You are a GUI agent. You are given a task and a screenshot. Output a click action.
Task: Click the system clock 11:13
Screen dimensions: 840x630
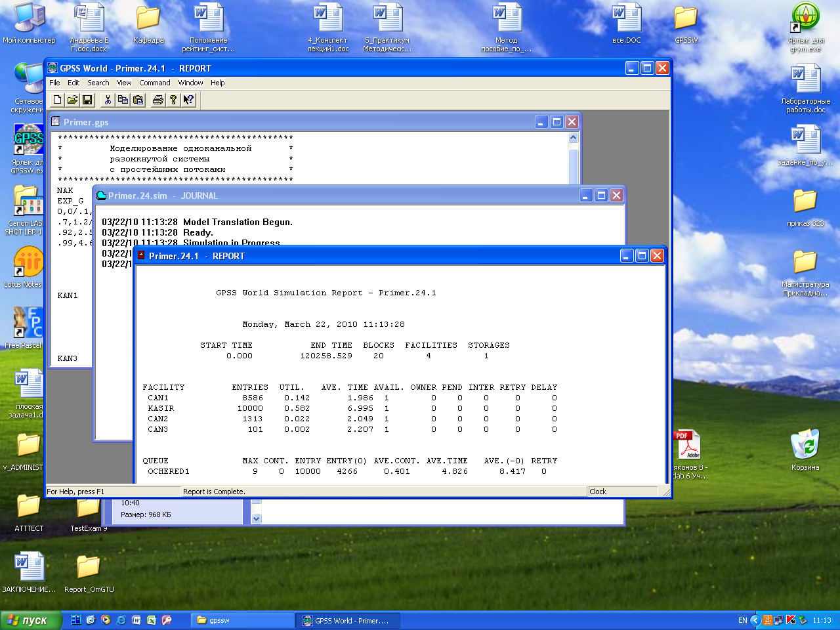pos(822,620)
